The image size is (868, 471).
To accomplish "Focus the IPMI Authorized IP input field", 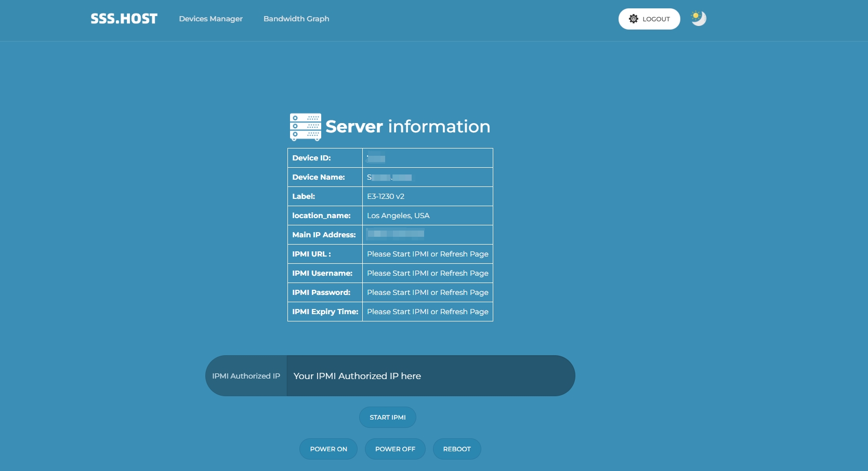I will (x=430, y=375).
